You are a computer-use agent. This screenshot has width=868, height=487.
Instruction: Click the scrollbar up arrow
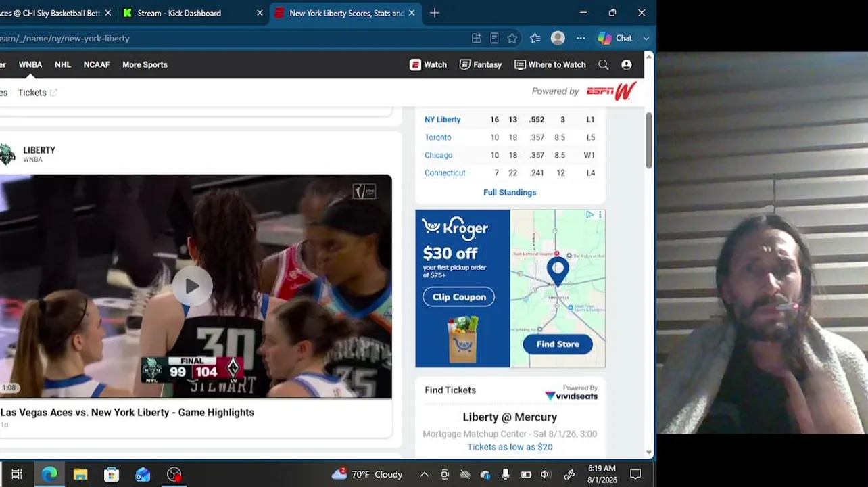(649, 57)
